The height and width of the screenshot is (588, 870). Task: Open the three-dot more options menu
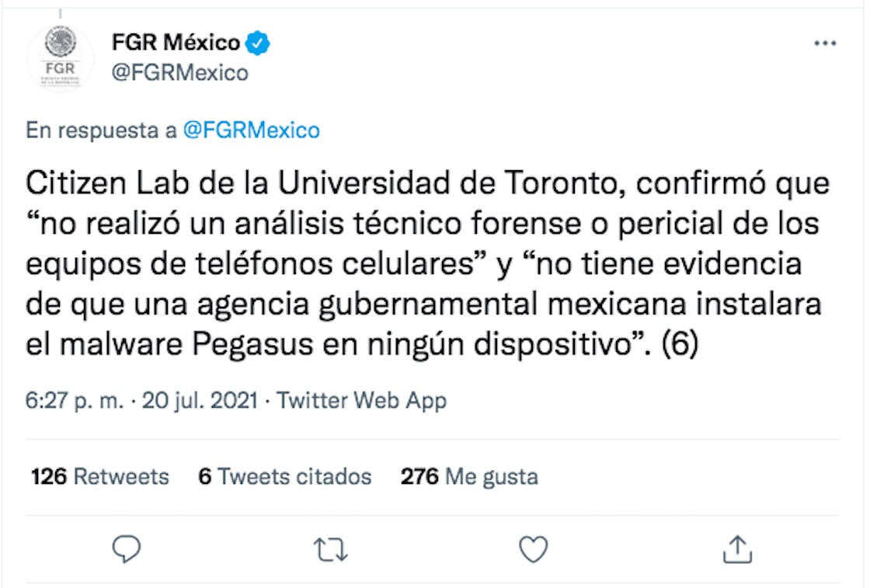tap(824, 43)
